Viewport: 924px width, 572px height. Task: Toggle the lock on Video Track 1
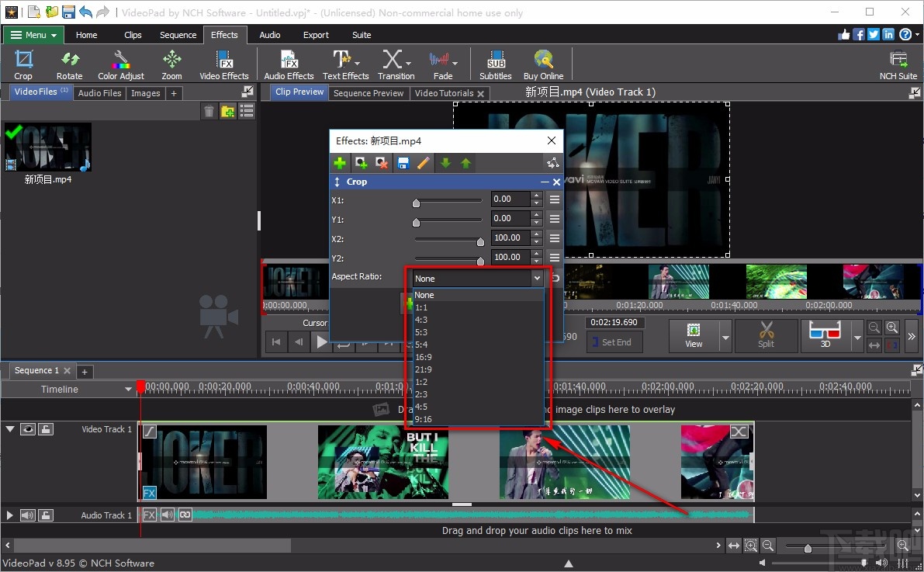coord(45,428)
